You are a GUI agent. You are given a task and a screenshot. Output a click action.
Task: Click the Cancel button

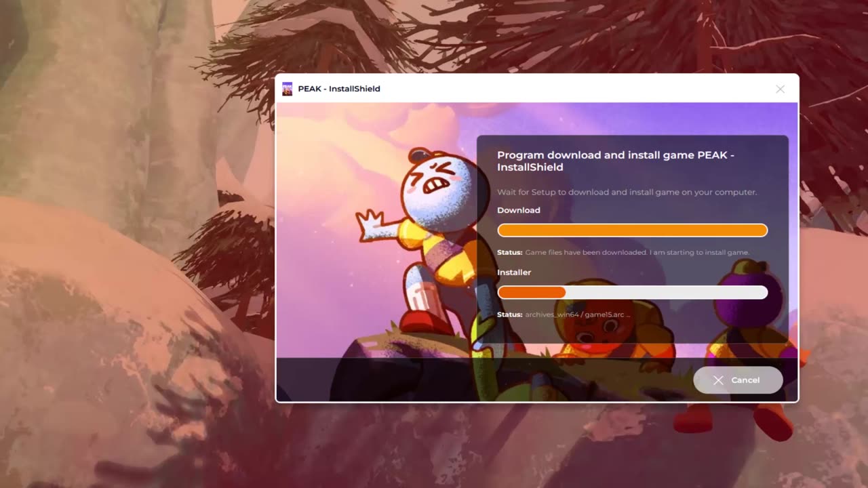738,380
